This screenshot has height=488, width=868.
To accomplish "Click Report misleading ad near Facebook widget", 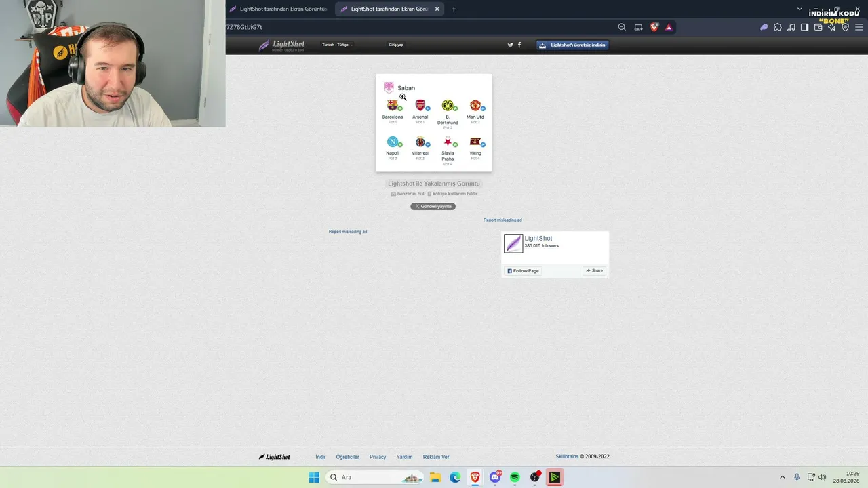I will click(502, 220).
